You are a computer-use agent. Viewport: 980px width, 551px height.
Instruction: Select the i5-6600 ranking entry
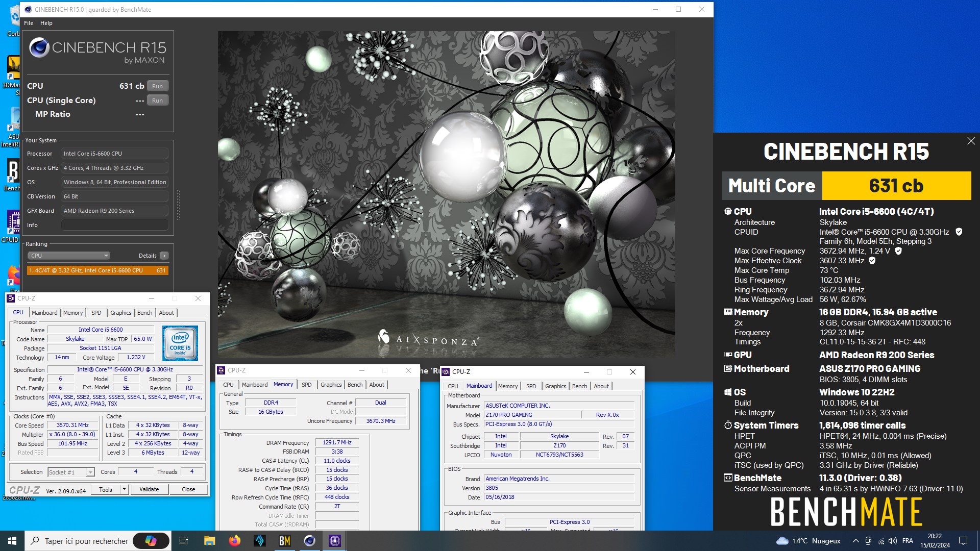(x=97, y=270)
